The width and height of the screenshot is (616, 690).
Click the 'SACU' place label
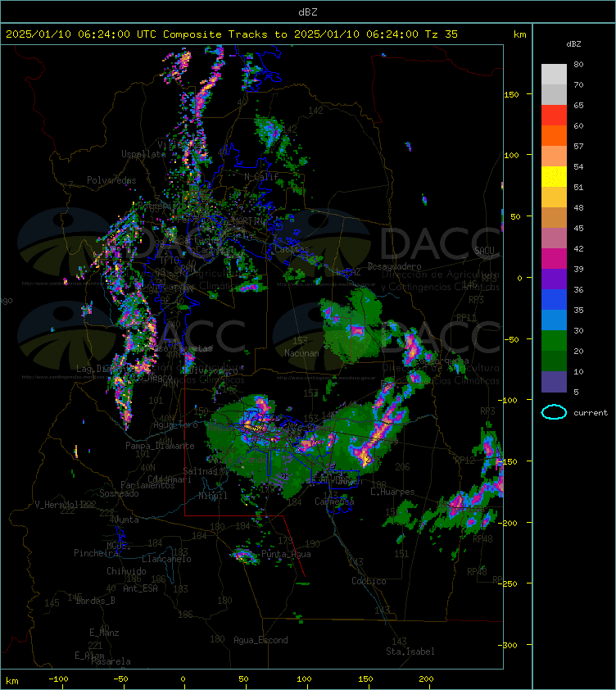(484, 251)
